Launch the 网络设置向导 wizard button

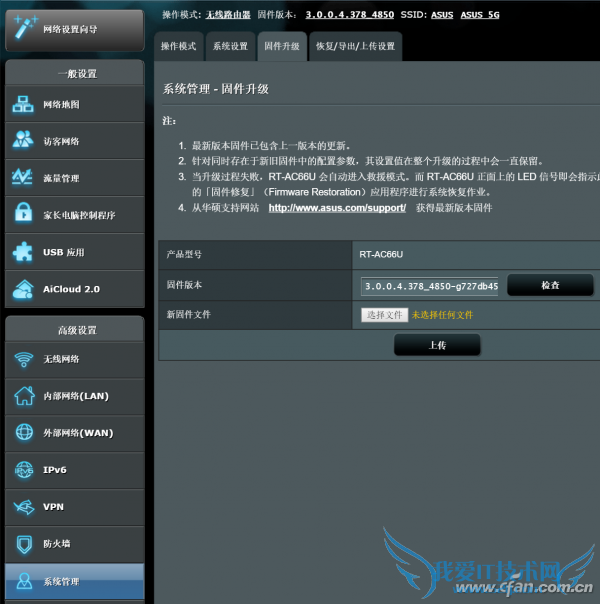(x=75, y=30)
